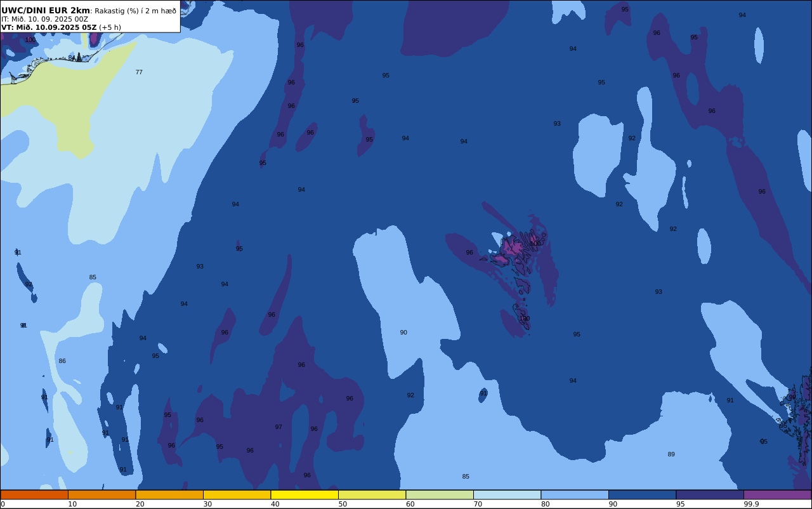Click the legend tick label "70"

(478, 504)
